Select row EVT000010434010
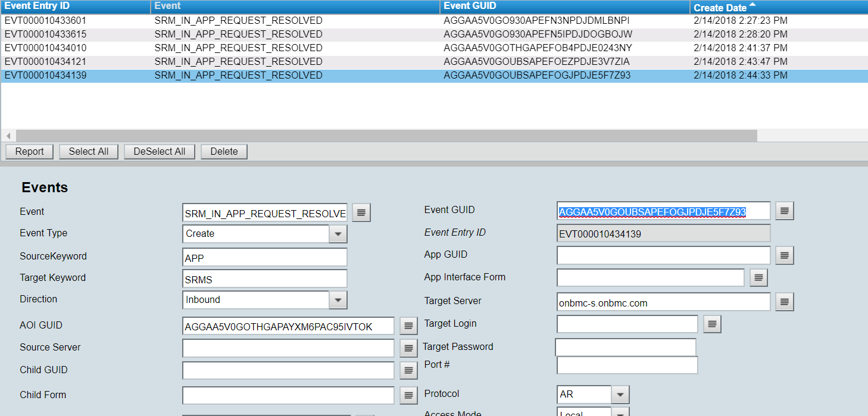This screenshot has width=868, height=416. pyautogui.click(x=434, y=48)
